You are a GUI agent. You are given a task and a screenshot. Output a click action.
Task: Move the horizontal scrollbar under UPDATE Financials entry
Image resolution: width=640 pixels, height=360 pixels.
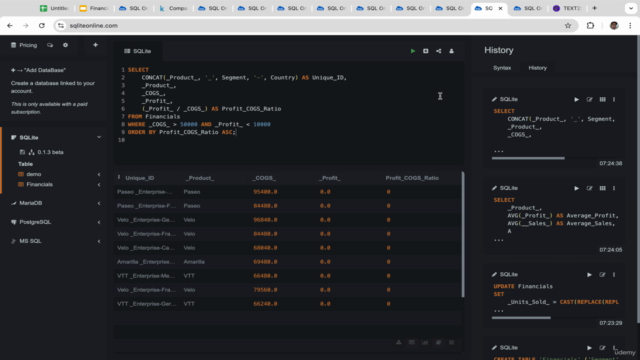521,318
